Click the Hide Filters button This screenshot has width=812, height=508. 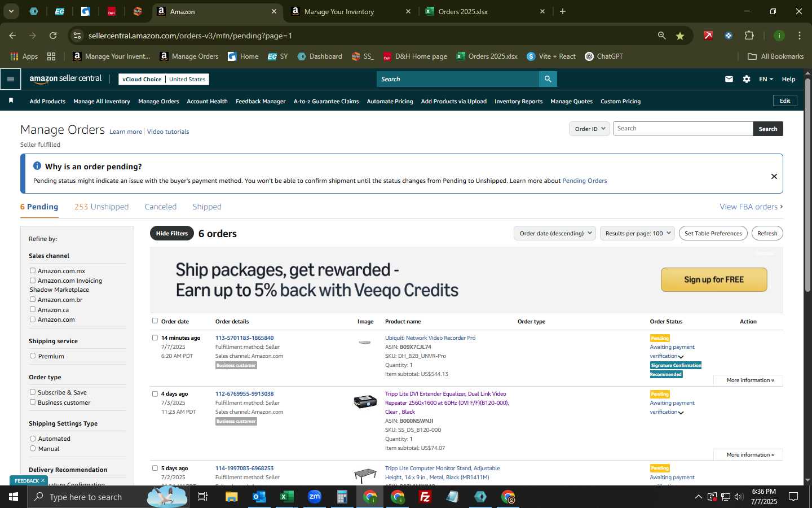(172, 233)
